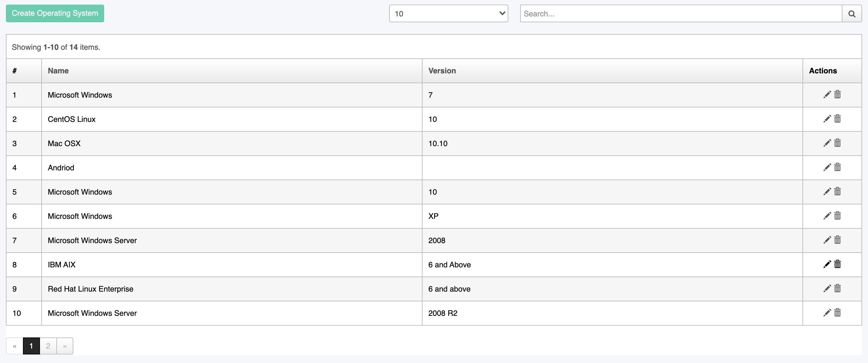Delete the Microsoft Windows 7 row

[837, 95]
